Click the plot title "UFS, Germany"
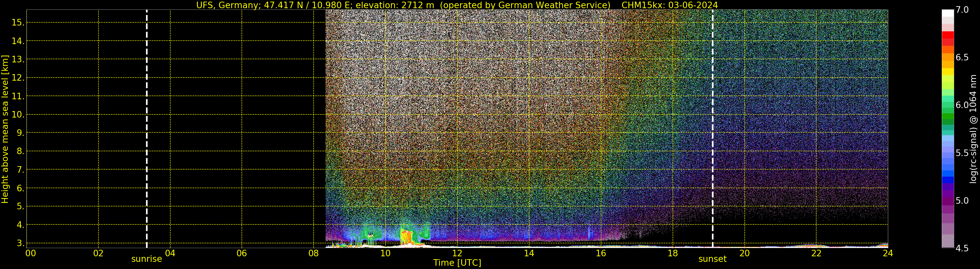Screen dimensions: 980x269 click(228, 5)
